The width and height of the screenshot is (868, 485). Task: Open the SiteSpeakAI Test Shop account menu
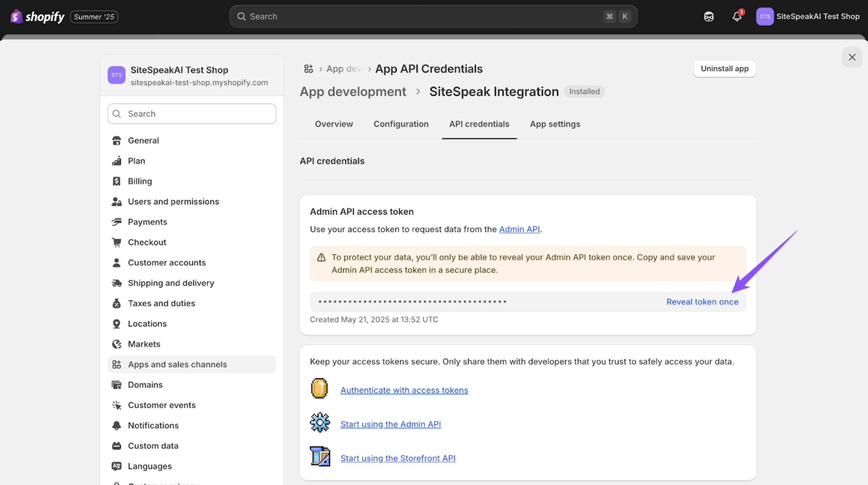(808, 17)
